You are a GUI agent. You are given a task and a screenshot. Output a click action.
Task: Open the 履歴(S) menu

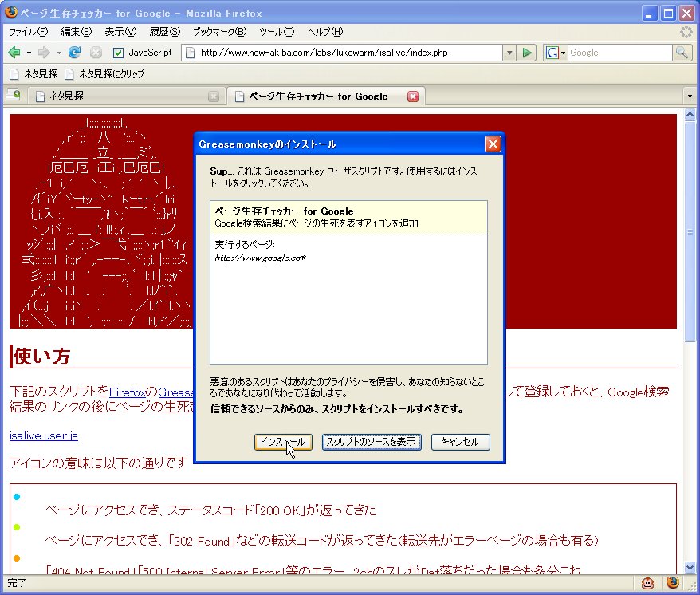point(165,32)
